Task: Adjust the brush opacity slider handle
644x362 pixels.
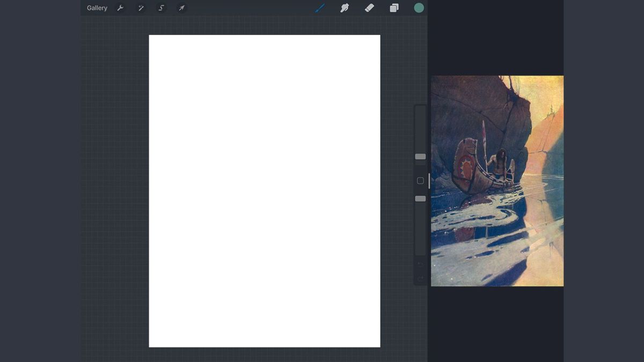Action: pos(420,198)
